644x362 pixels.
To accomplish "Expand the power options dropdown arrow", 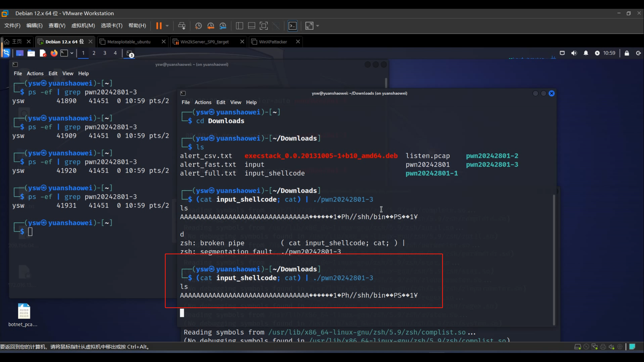I will coord(167,26).
